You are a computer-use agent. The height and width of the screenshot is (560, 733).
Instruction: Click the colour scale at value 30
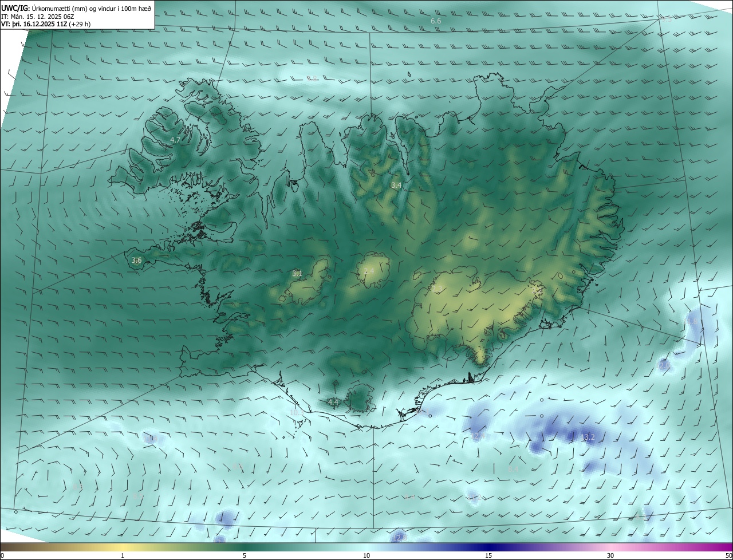point(610,555)
